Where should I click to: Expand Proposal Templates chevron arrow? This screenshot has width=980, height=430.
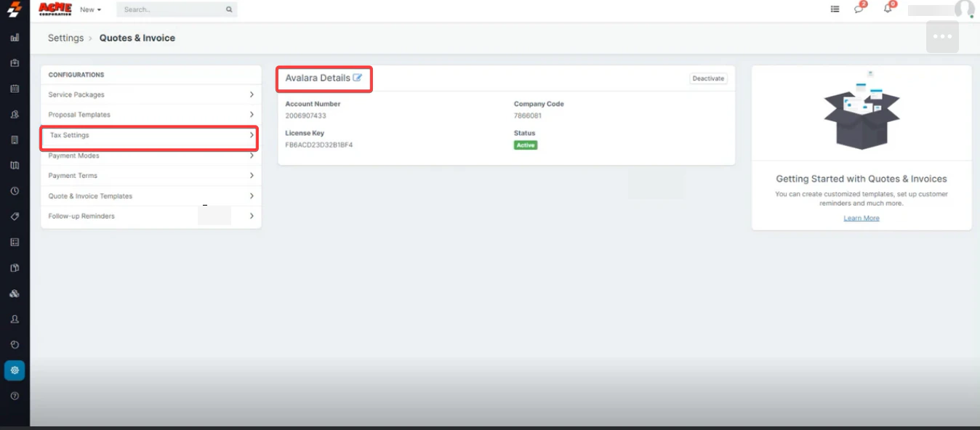click(252, 115)
